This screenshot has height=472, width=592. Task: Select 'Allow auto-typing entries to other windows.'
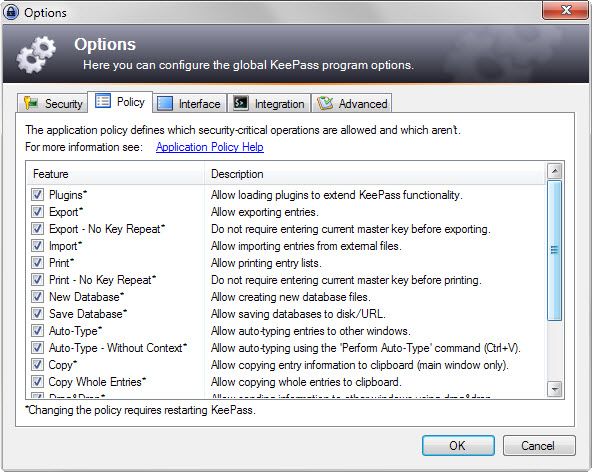311,331
